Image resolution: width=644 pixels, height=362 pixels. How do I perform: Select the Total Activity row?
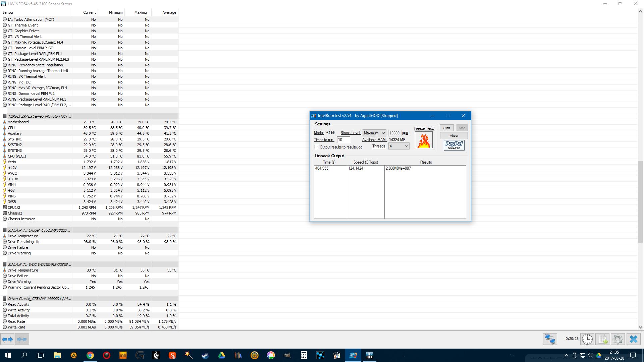click(90, 316)
